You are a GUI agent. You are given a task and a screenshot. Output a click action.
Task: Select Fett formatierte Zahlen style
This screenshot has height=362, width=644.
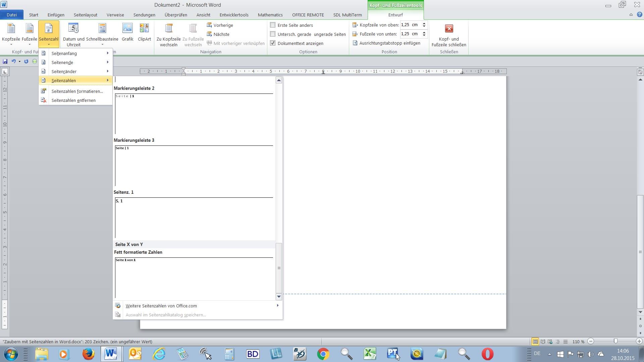[x=194, y=274]
